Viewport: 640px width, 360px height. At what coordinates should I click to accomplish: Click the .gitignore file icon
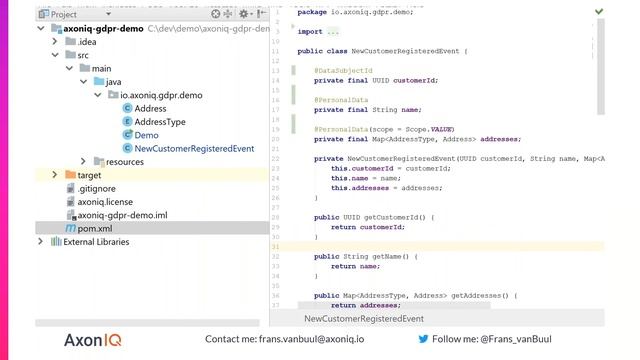(x=71, y=188)
